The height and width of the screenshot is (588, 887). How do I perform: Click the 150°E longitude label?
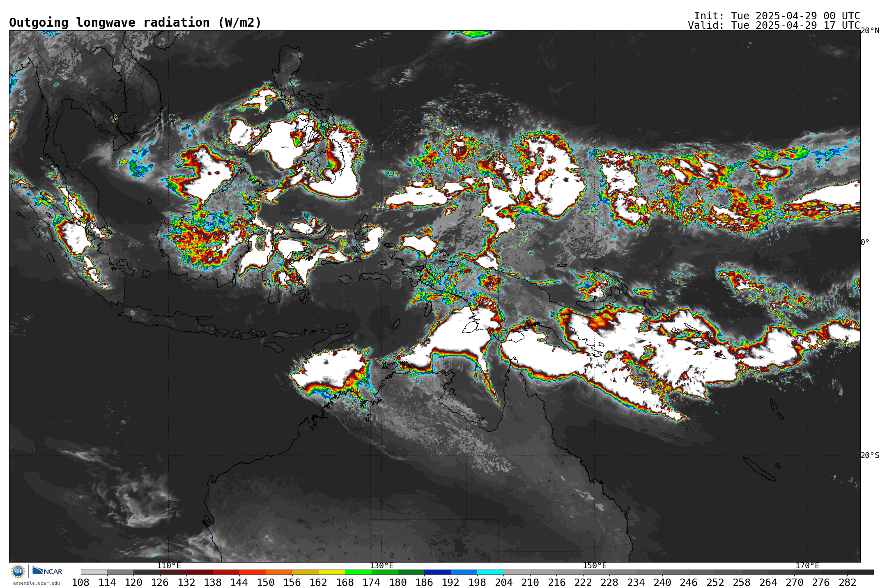coord(595,566)
